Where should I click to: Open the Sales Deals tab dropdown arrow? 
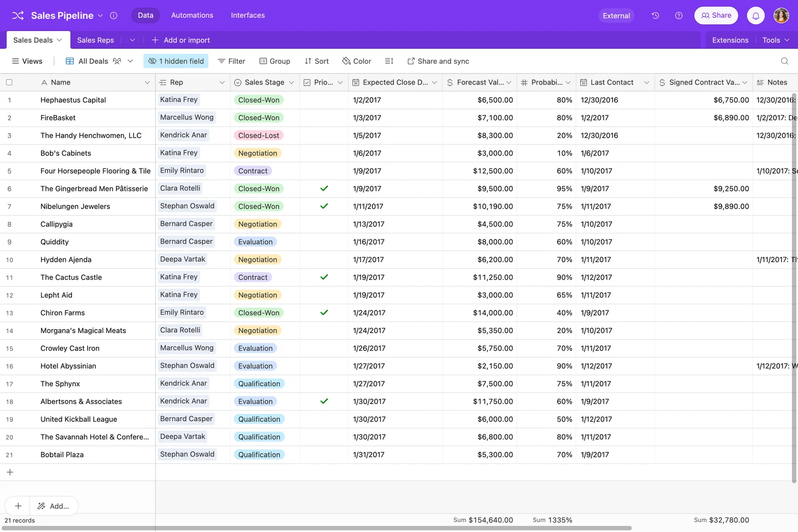tap(59, 40)
